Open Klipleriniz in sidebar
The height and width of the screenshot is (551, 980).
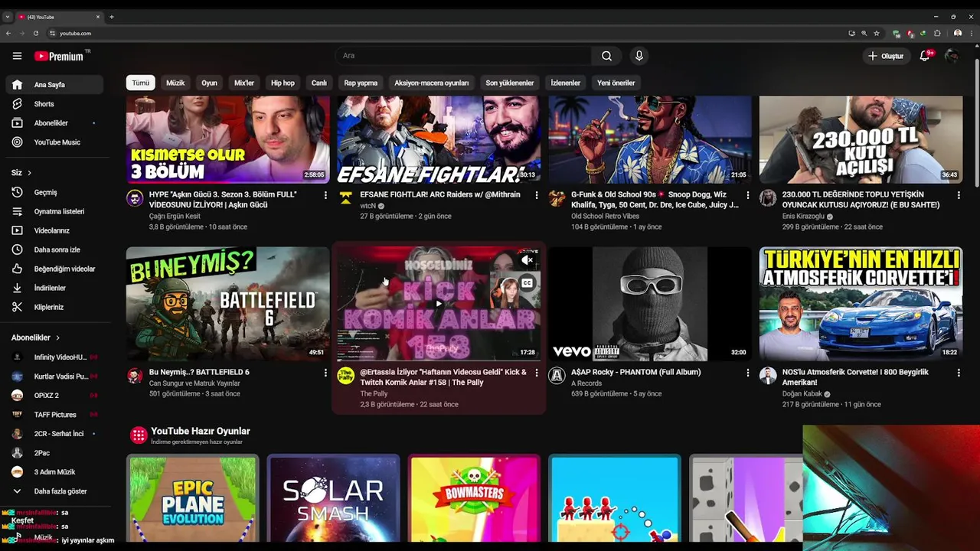click(x=54, y=307)
